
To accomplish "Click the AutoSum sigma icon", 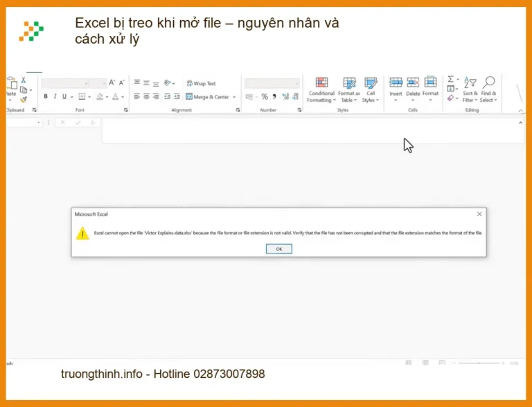I will coord(450,79).
